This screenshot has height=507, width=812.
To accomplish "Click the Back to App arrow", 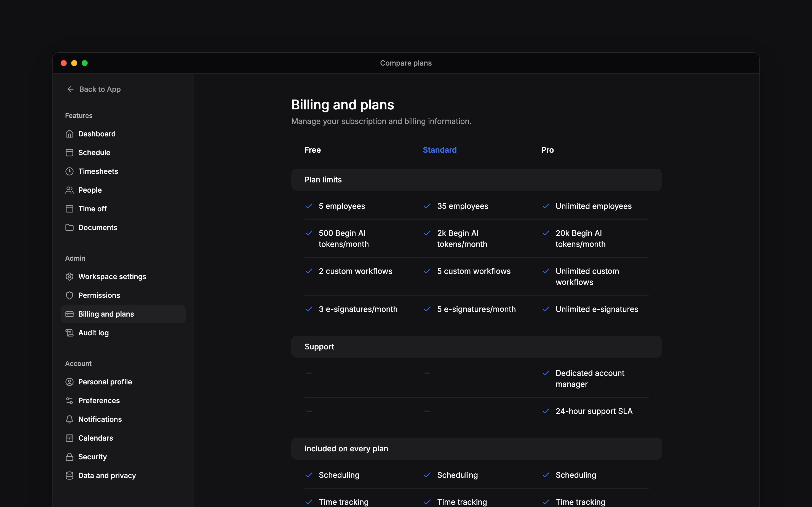I will coord(70,89).
